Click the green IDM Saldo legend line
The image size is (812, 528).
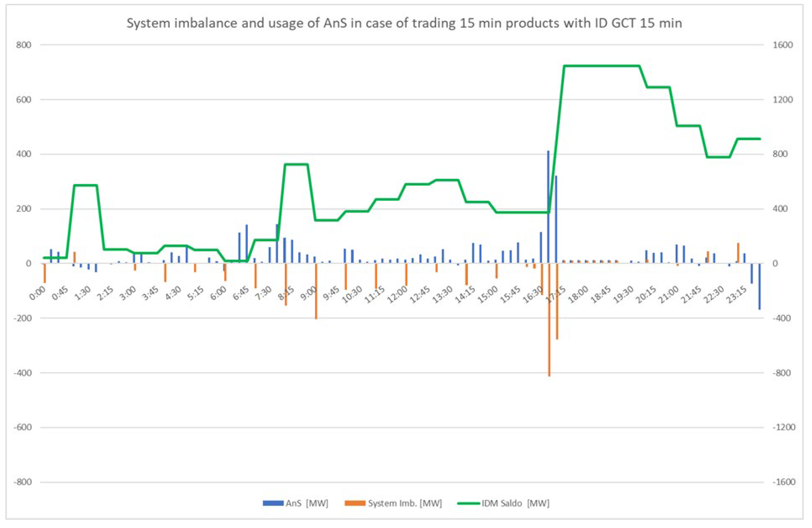coord(469,503)
